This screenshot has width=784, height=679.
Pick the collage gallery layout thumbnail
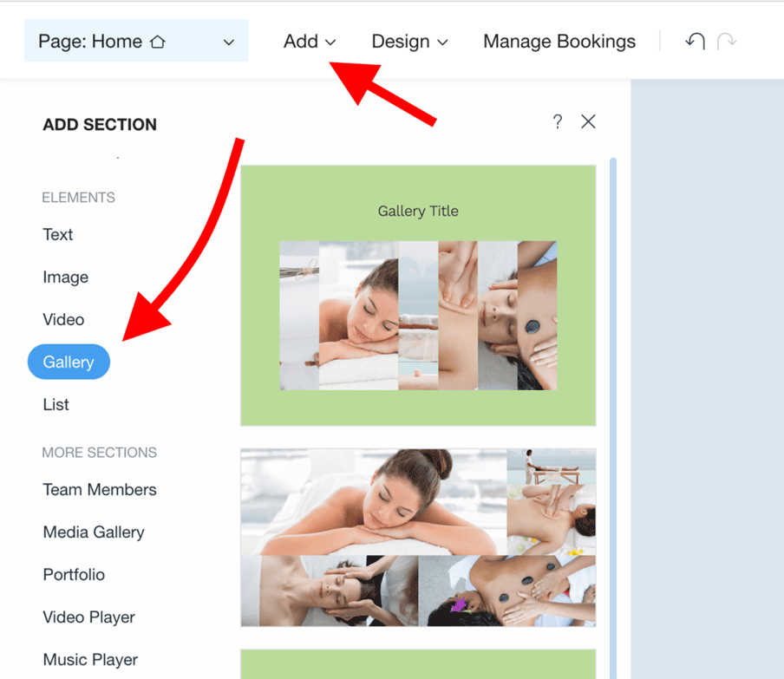(x=418, y=538)
